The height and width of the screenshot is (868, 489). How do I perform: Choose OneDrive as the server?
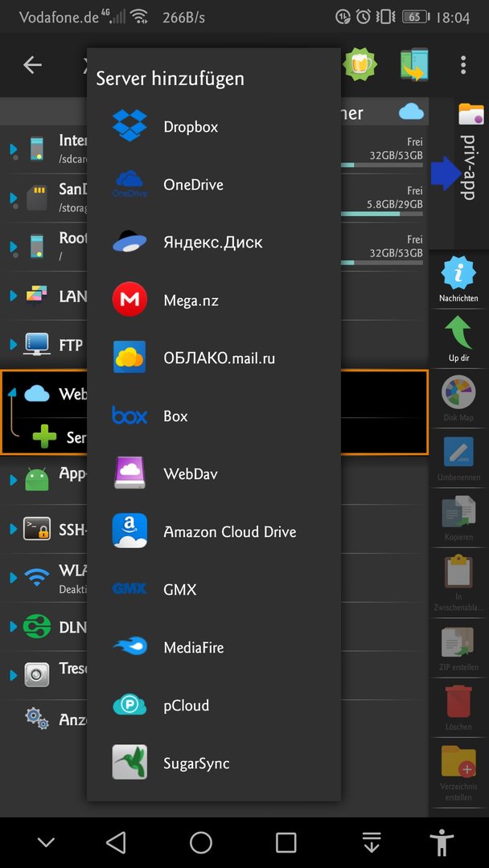click(x=214, y=184)
